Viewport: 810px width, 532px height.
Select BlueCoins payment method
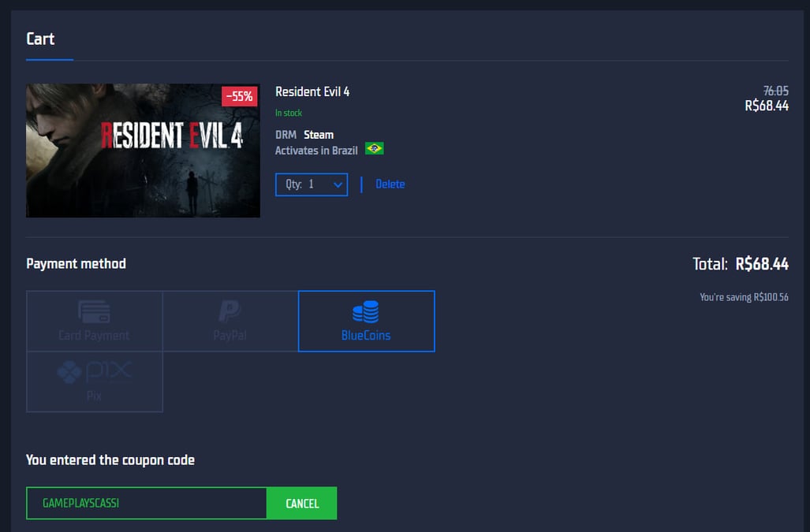pyautogui.click(x=366, y=321)
